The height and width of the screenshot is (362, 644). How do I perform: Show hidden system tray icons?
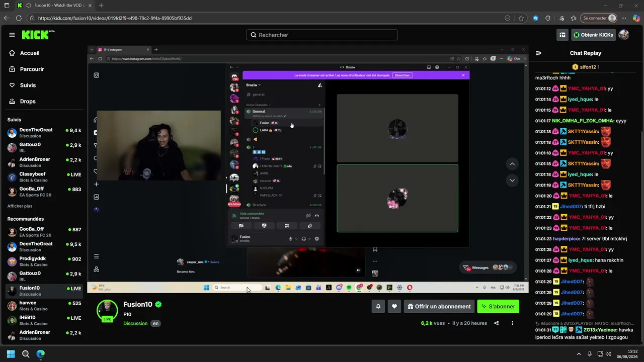(x=579, y=354)
